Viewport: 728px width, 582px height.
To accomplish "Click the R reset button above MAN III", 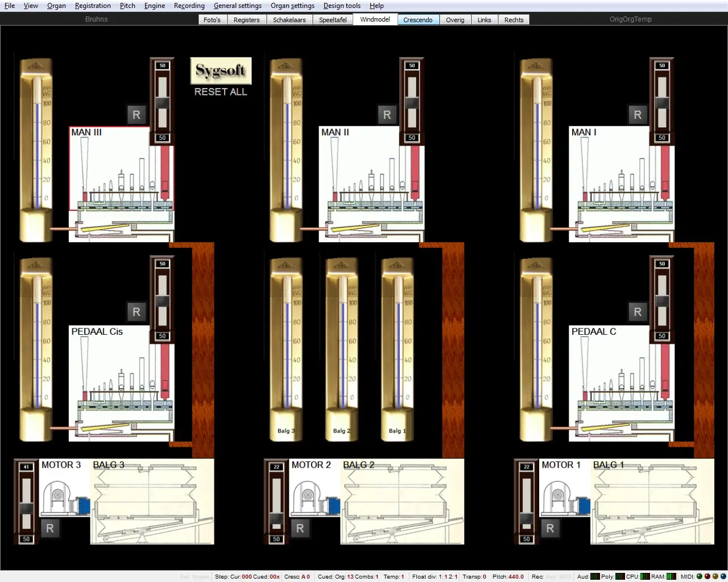I will [136, 115].
